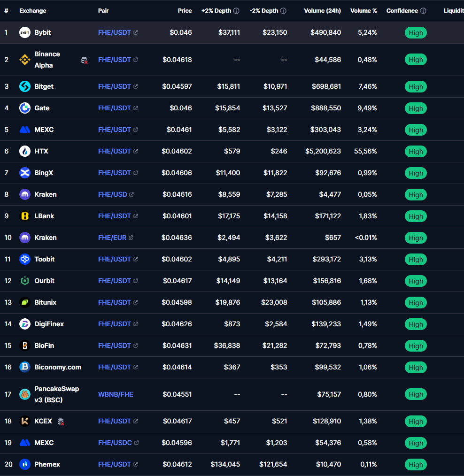Open the Phemex exchange name link
Screen dimensions: 464x476
click(x=47, y=464)
